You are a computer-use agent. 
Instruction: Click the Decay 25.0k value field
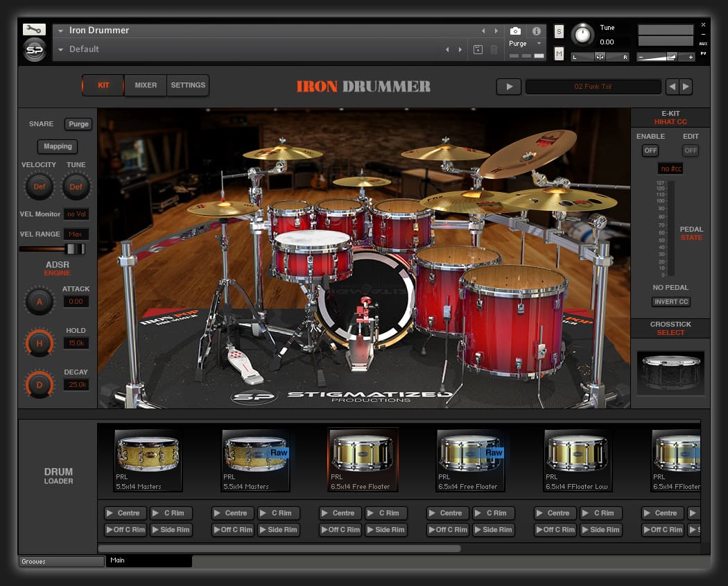coord(76,384)
